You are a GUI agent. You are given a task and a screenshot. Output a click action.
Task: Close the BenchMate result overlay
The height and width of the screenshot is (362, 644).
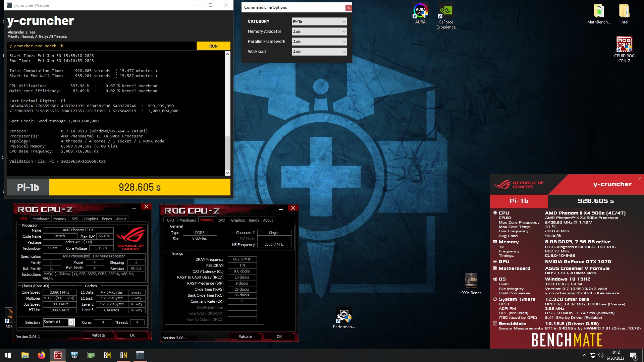640,178
